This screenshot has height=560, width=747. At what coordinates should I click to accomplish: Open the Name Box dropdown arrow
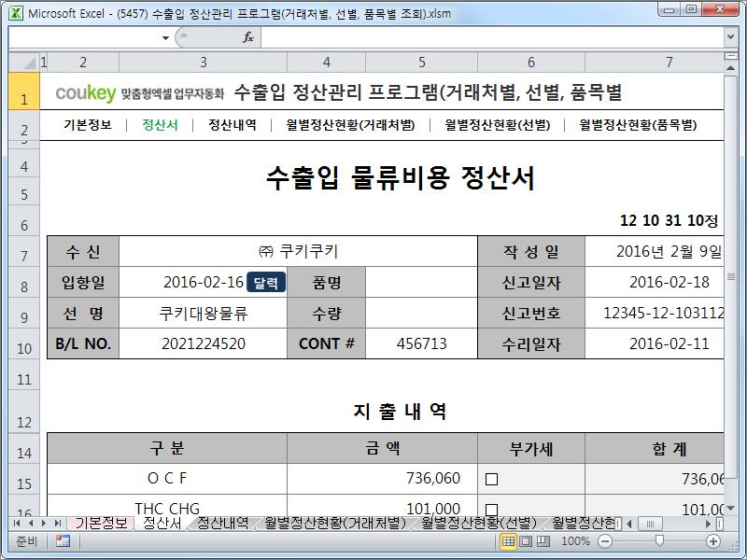click(x=165, y=37)
